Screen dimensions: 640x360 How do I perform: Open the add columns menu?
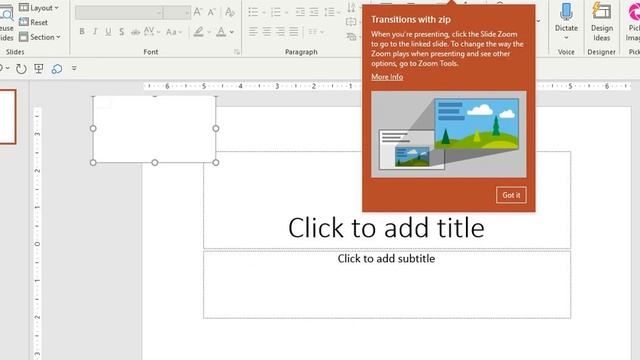(x=315, y=32)
